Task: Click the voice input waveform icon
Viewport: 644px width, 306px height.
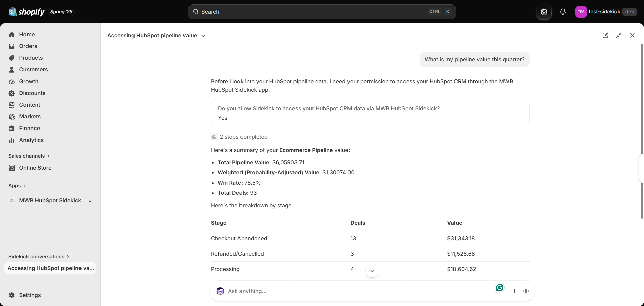Action: pyautogui.click(x=526, y=291)
